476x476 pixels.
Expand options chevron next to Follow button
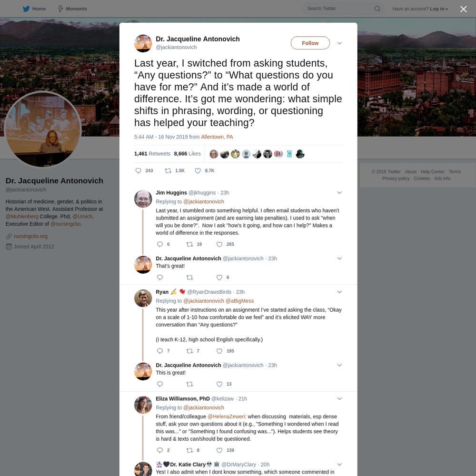[x=339, y=43]
